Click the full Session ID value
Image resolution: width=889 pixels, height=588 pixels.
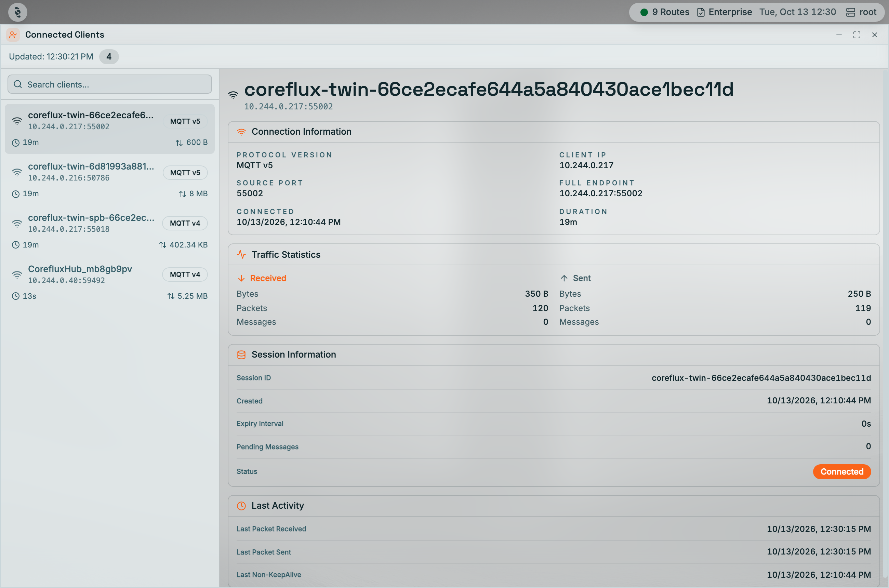[761, 378]
